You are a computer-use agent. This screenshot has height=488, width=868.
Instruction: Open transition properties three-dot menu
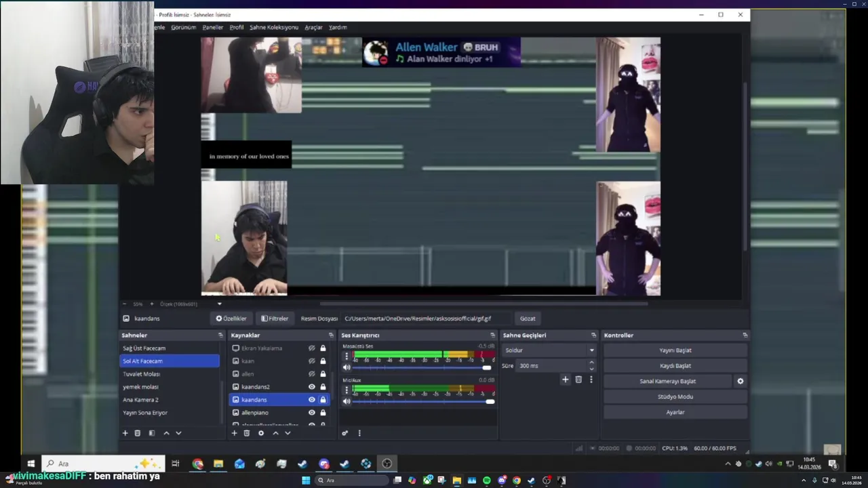591,380
